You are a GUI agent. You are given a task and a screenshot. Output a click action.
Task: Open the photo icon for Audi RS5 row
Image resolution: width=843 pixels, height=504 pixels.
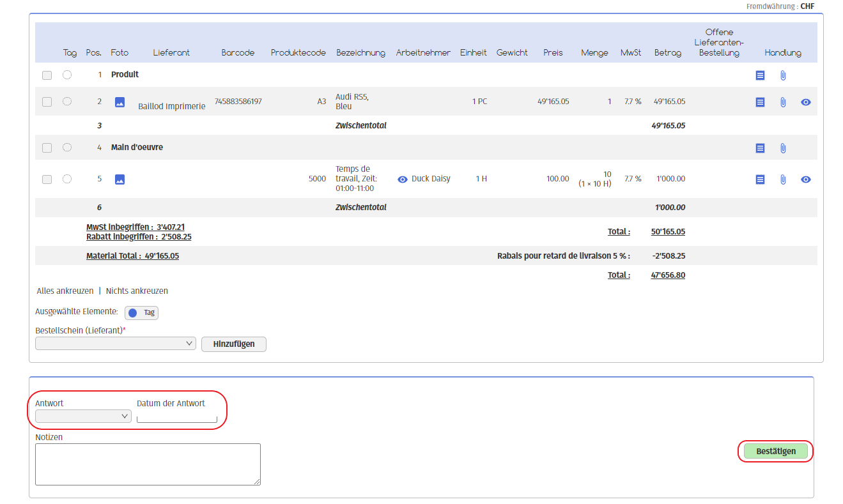pos(120,102)
